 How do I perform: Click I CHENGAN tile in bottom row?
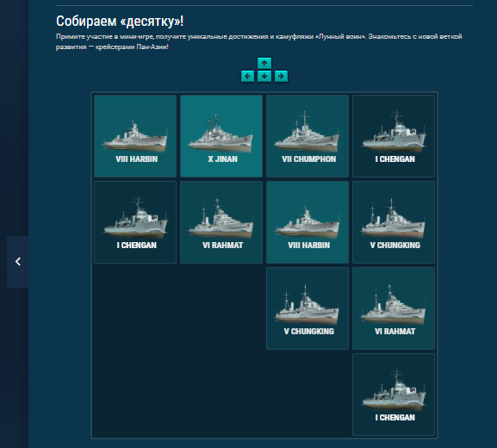point(394,395)
